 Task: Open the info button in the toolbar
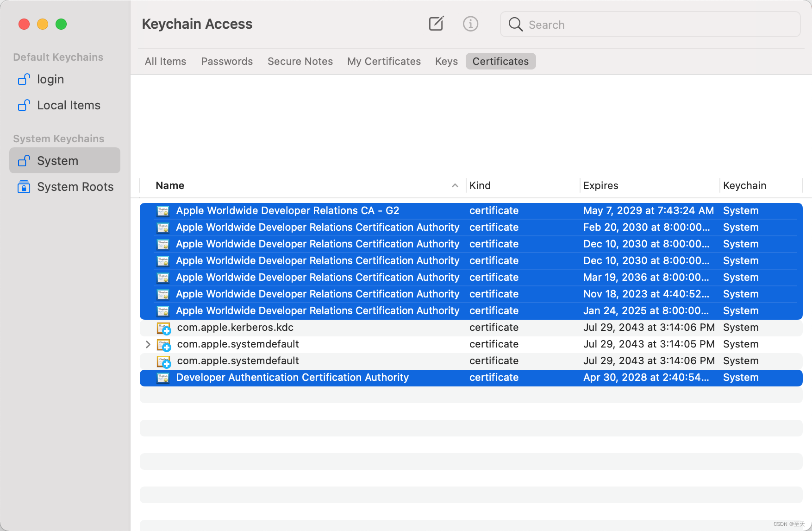click(470, 24)
